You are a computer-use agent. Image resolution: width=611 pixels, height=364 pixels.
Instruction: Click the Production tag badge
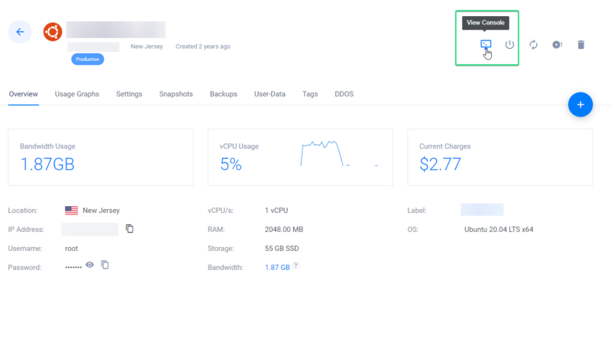pos(88,59)
